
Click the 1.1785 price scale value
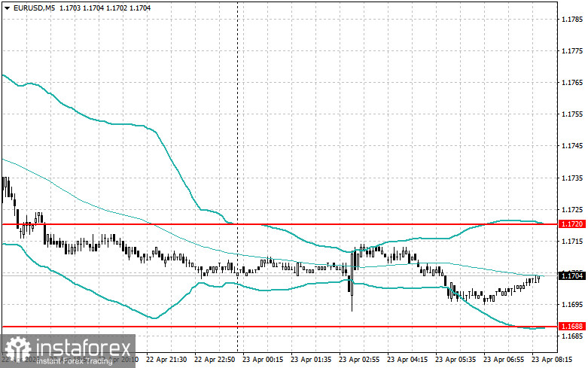pos(573,19)
